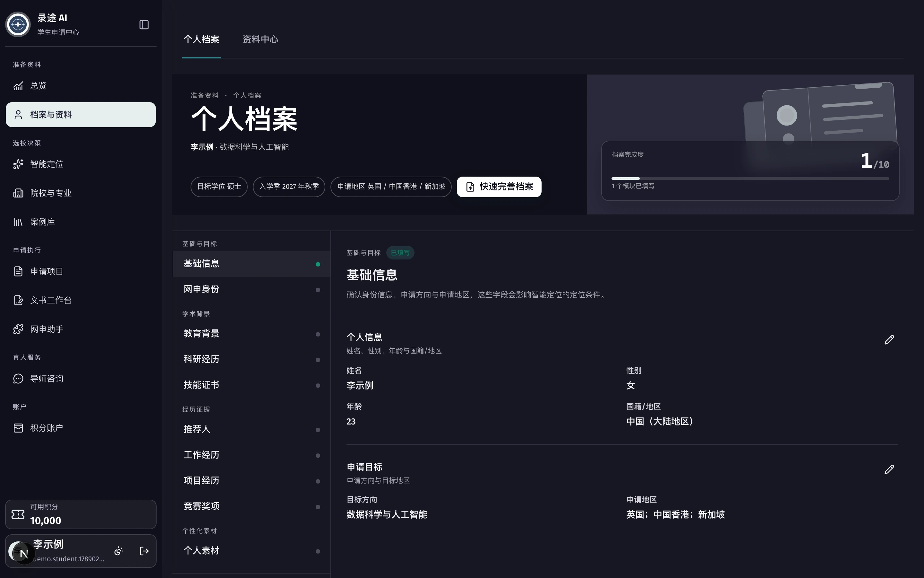Image resolution: width=924 pixels, height=578 pixels.
Task: Click the 录途 AI compass logo
Action: click(18, 25)
